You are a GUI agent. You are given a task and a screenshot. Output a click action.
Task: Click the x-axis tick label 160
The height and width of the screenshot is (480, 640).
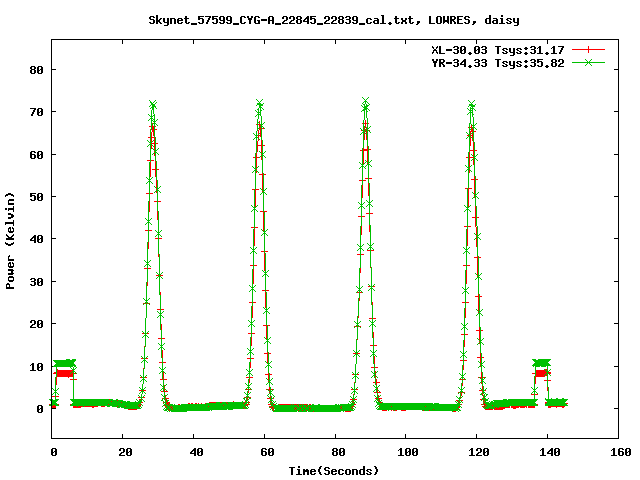pyautogui.click(x=620, y=452)
